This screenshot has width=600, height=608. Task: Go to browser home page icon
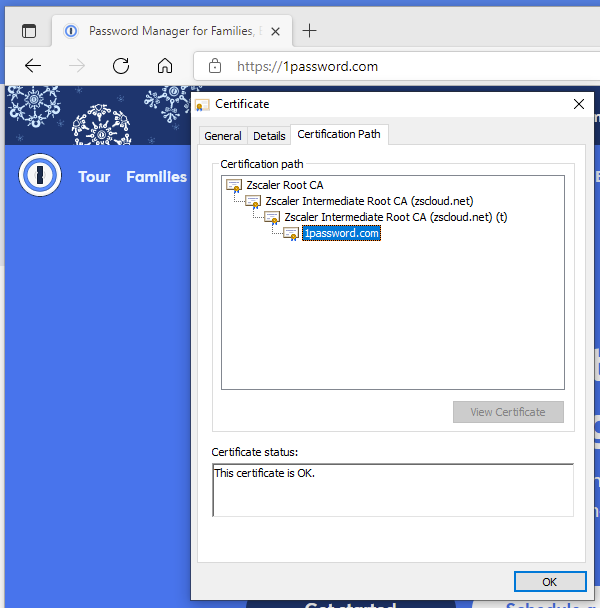(165, 66)
